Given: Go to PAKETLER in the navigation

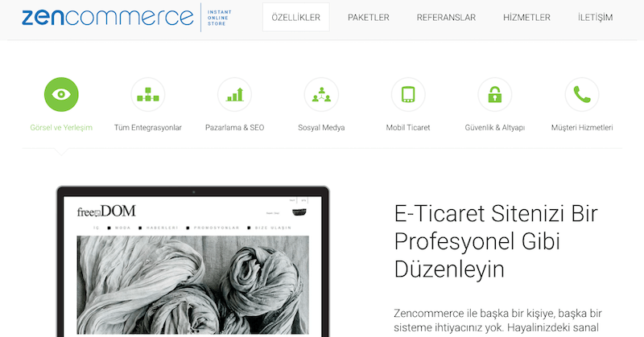Looking at the screenshot, I should coord(369,17).
